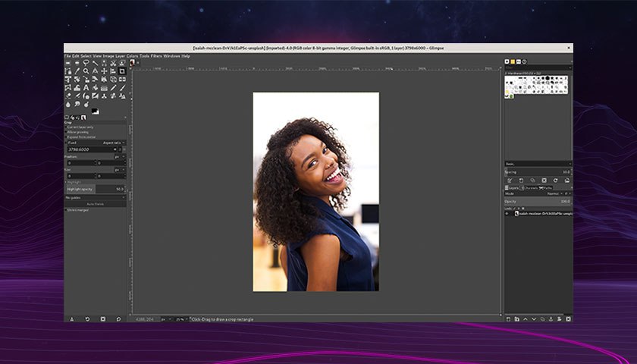Select the Free Select lasso tool
This screenshot has width=637, height=364.
click(x=86, y=63)
